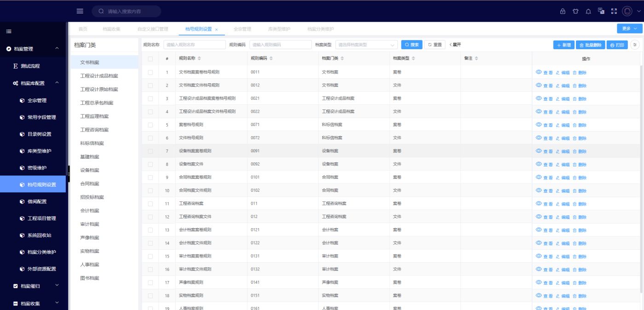Viewport: 644px width, 310px height.
Task: Edit row 文件档号规则 with code 0072
Action: (x=563, y=138)
